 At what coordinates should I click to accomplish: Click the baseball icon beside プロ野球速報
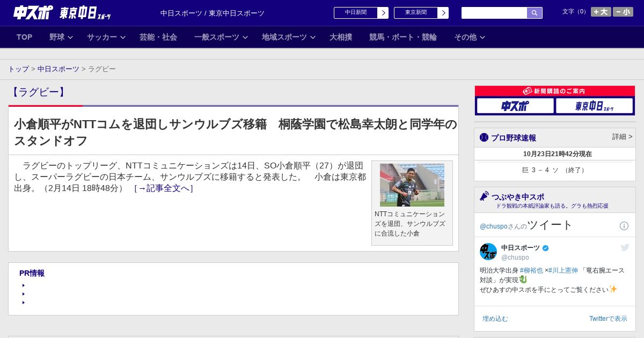tap(484, 137)
